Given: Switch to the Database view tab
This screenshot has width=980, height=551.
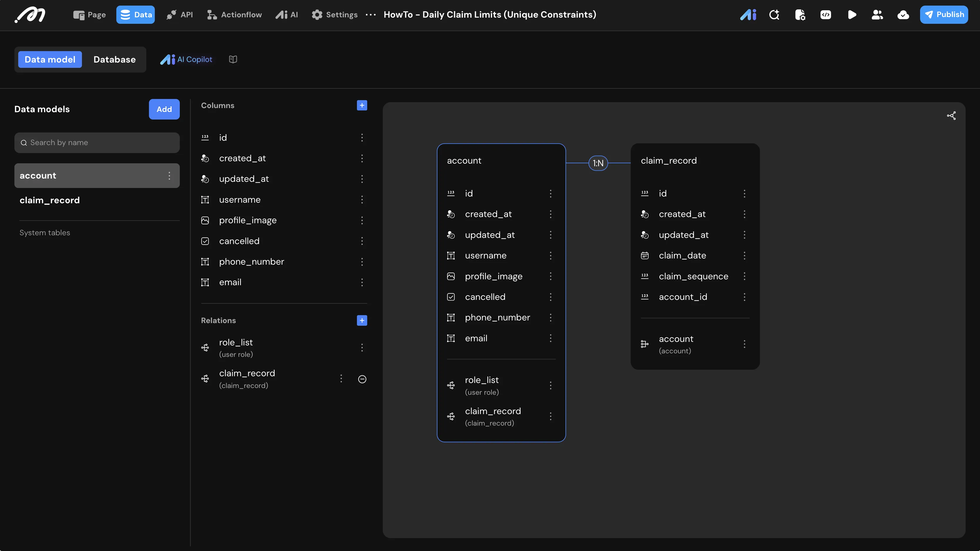Looking at the screenshot, I should [x=115, y=60].
